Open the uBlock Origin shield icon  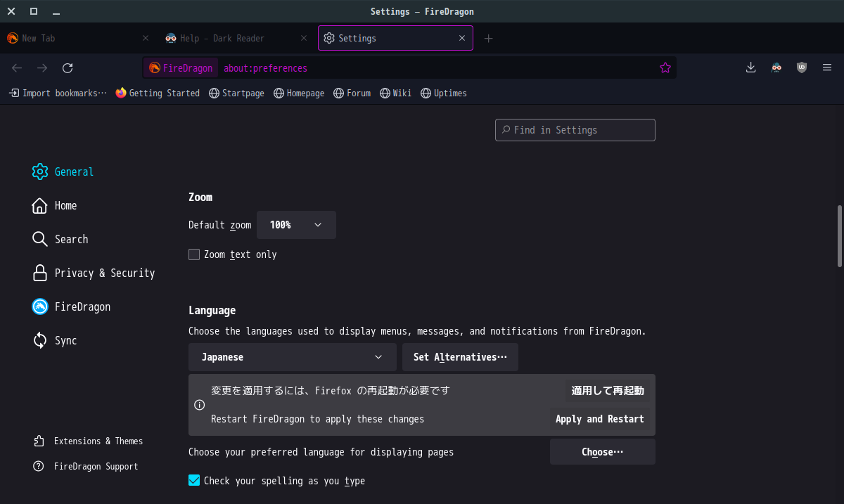point(801,67)
